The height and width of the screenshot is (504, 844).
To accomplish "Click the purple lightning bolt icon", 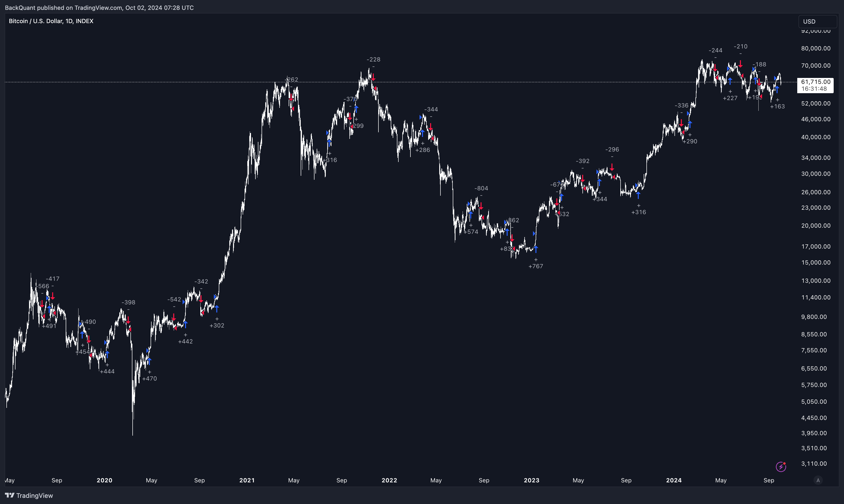I will click(x=781, y=467).
